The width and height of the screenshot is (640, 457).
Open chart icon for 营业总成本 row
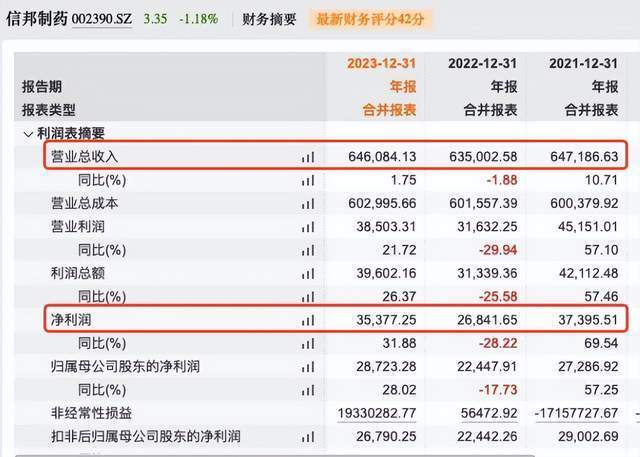(x=308, y=204)
